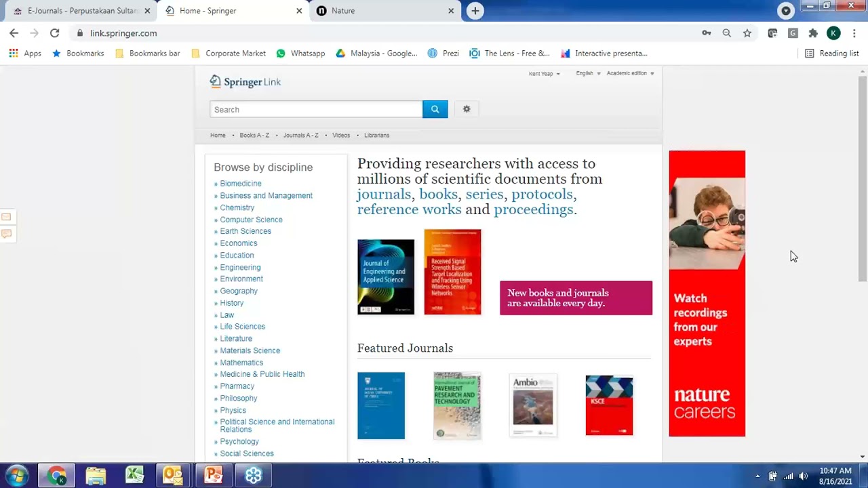This screenshot has height=488, width=868.
Task: Browse the Engineering discipline
Action: [x=240, y=268]
